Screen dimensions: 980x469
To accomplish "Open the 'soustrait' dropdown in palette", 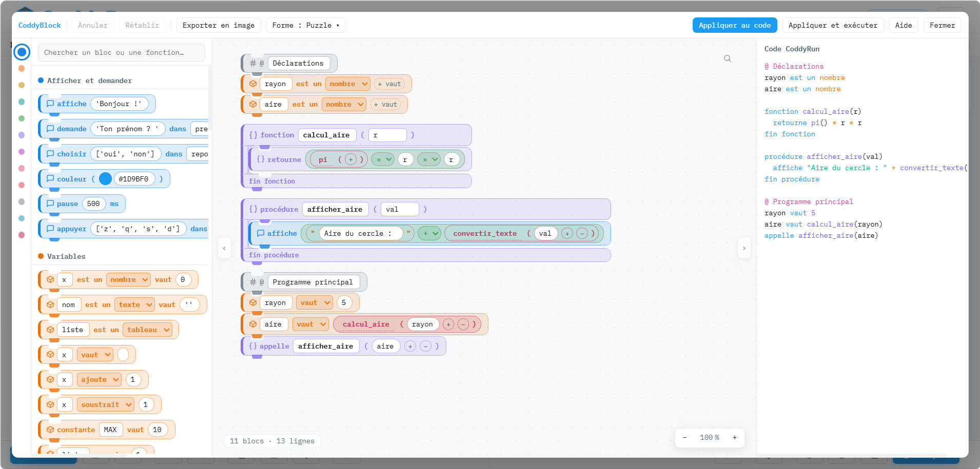I will click(106, 404).
